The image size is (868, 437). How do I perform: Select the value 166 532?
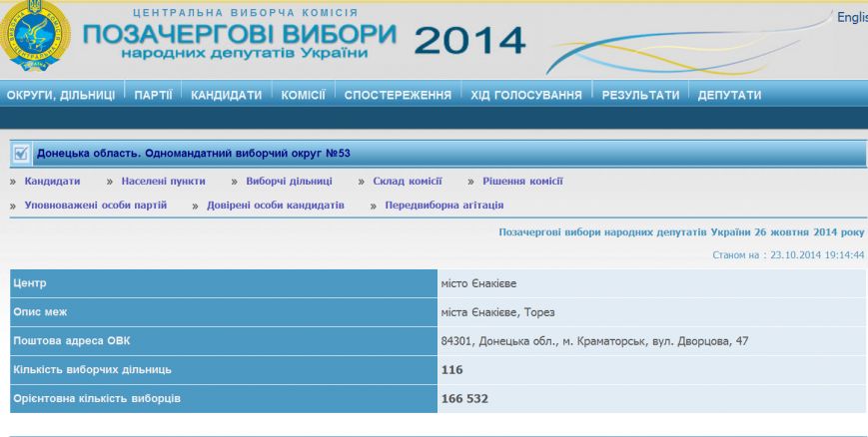[464, 399]
